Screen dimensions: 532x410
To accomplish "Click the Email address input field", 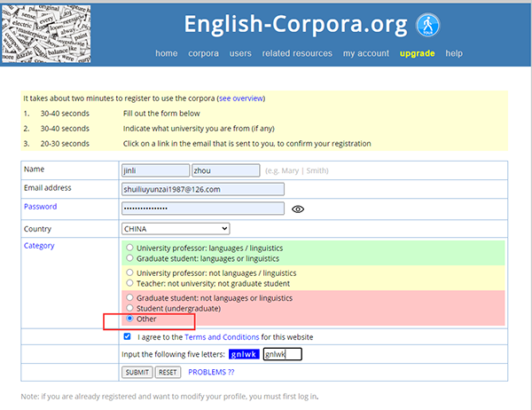I will [x=202, y=189].
